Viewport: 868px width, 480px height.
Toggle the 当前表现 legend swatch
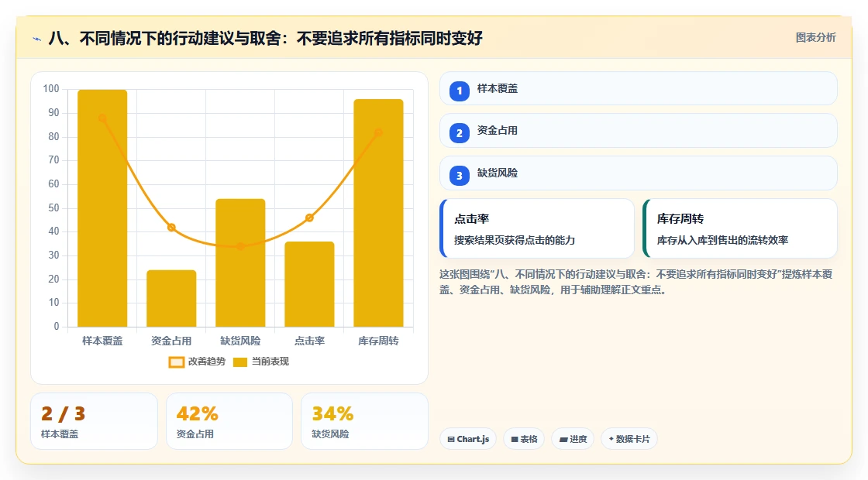tap(239, 362)
